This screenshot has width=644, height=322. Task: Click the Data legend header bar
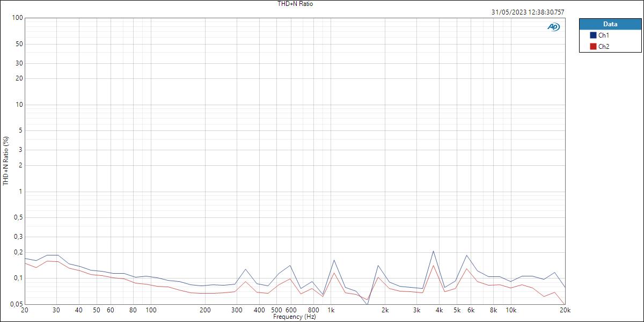point(609,24)
